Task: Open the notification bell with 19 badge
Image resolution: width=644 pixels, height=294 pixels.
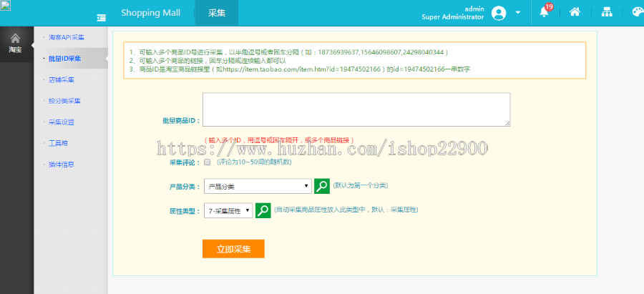Action: tap(545, 11)
